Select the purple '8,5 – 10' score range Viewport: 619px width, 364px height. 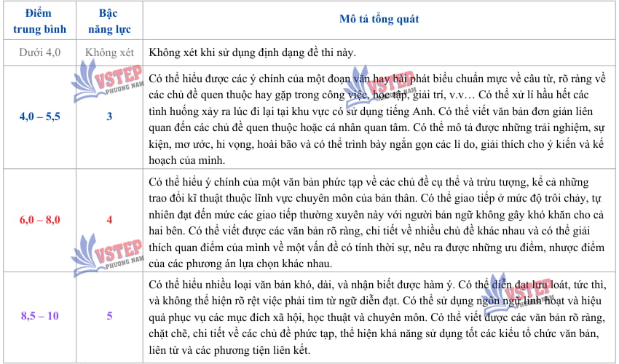tap(39, 316)
